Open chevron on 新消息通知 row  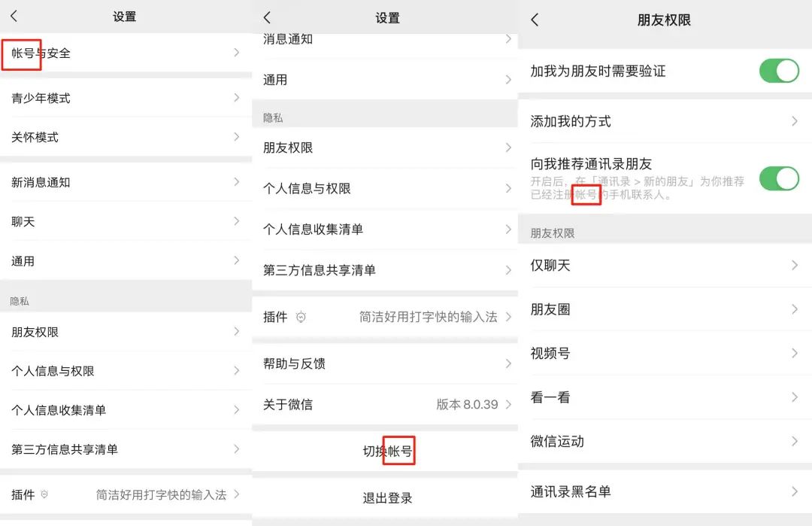coord(237,182)
